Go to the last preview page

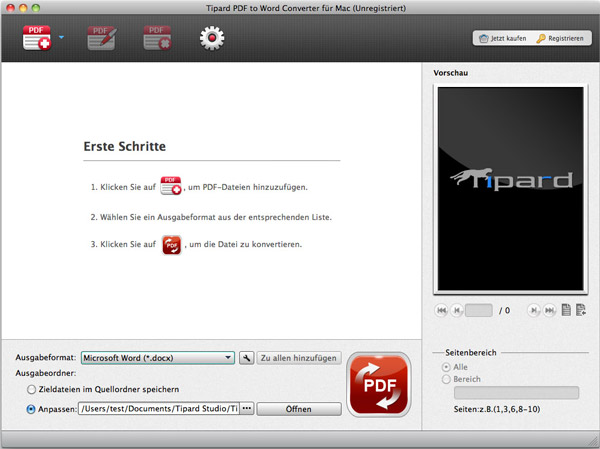click(549, 310)
